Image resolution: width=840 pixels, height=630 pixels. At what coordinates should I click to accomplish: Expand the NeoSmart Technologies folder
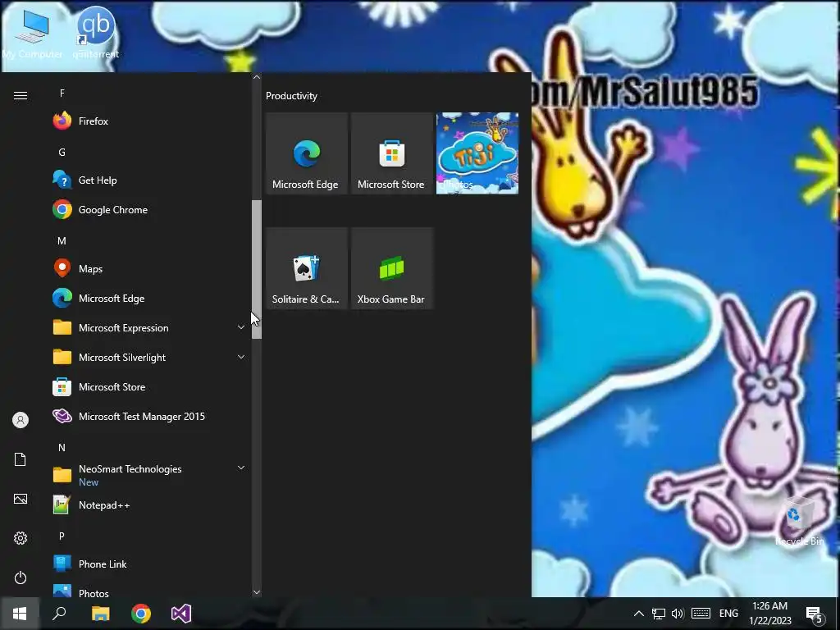pos(149,475)
